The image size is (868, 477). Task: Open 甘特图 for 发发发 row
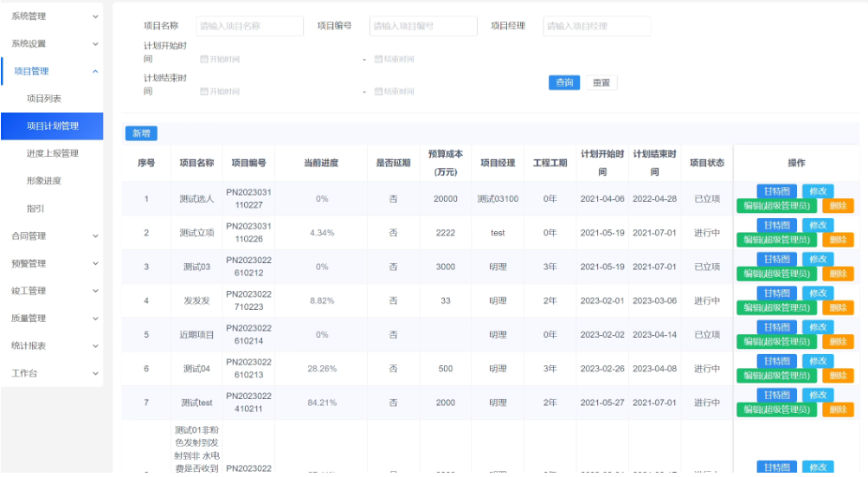(776, 293)
